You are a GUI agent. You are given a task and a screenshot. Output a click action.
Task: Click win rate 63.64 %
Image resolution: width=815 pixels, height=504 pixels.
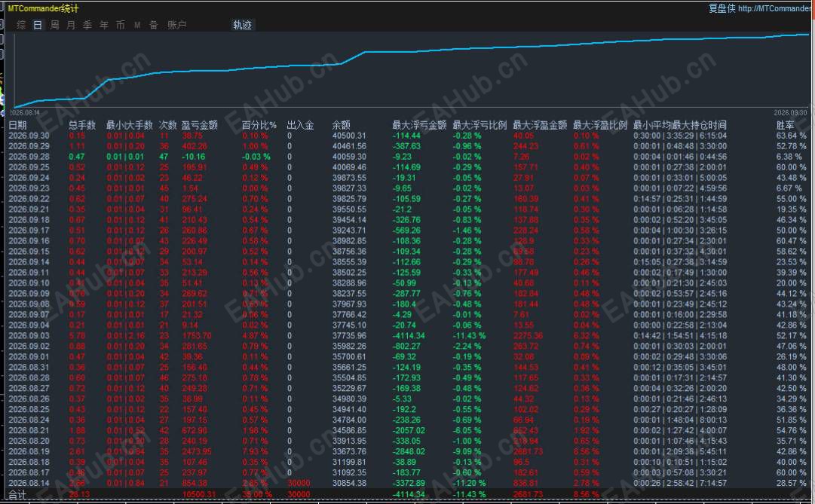tap(791, 136)
